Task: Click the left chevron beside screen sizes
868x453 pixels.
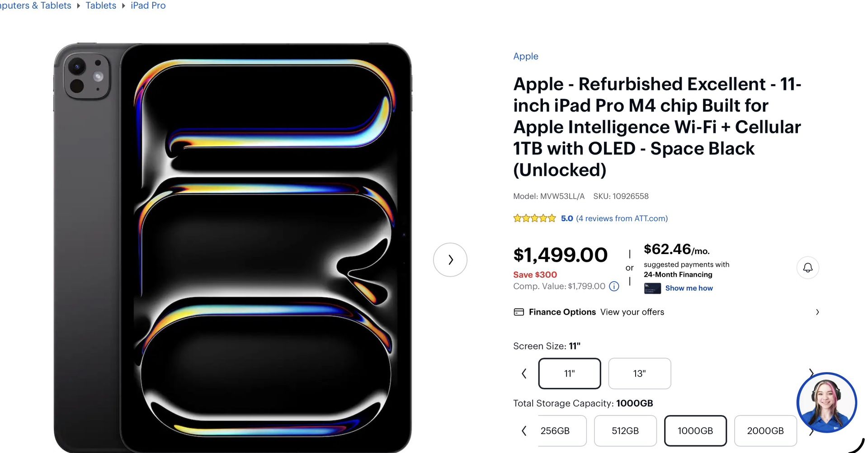Action: [524, 373]
